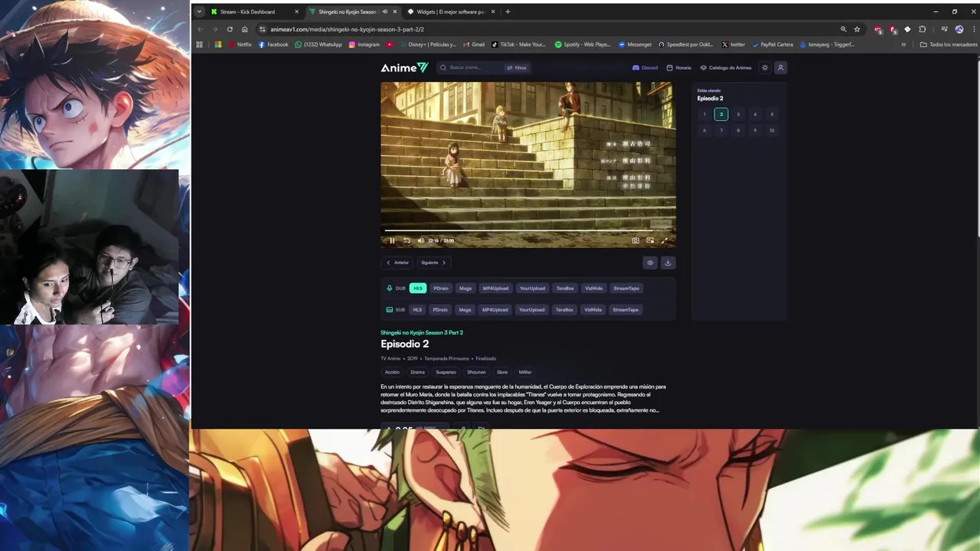Viewport: 980px width, 551px height.
Task: Select DUB TeraBox server
Action: point(565,289)
